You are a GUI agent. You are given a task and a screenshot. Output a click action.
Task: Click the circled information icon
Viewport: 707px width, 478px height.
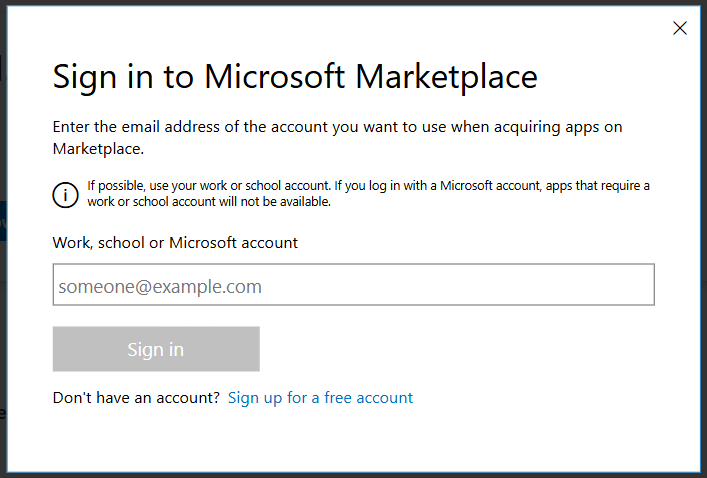[x=65, y=195]
